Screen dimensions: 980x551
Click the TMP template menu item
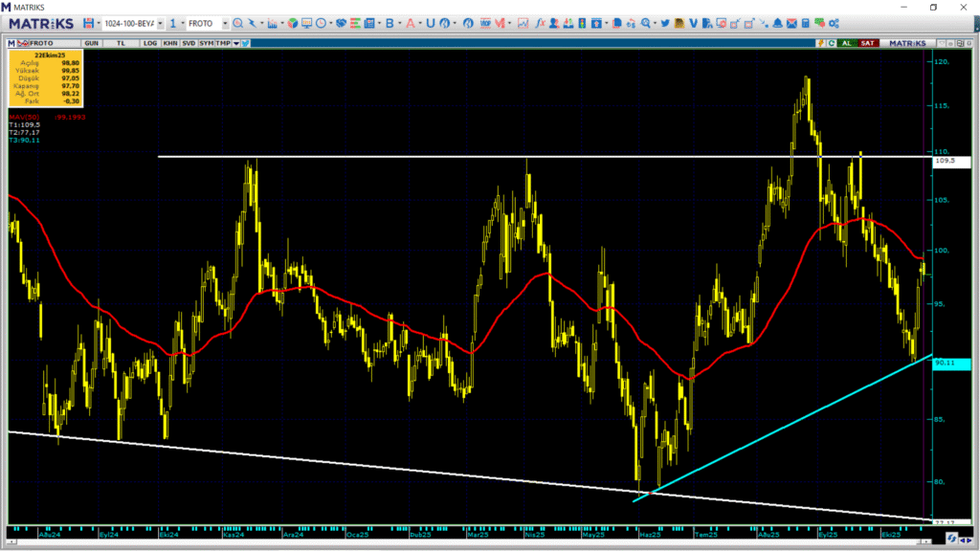point(223,43)
